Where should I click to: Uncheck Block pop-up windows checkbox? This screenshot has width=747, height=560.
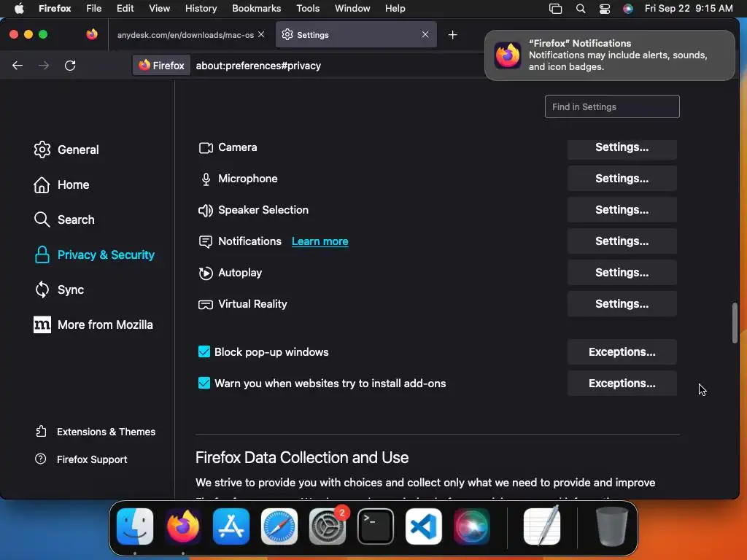pyautogui.click(x=204, y=352)
